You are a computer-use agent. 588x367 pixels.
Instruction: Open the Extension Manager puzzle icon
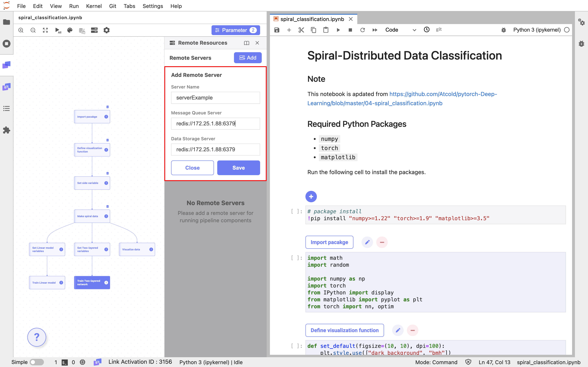[x=7, y=130]
